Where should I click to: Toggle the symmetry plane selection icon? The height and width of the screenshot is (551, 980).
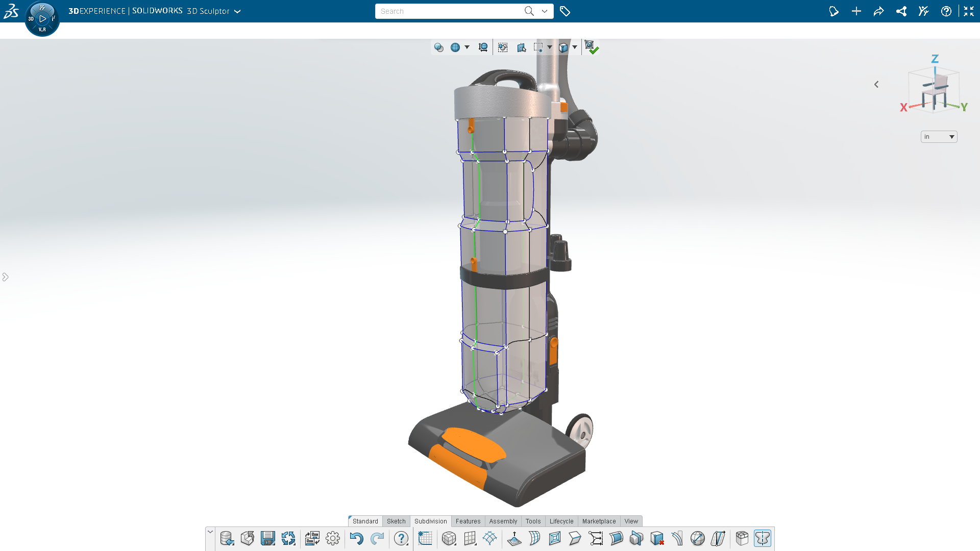[521, 47]
